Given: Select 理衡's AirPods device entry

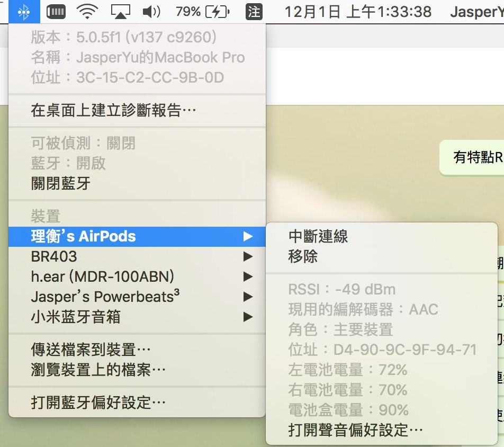Looking at the screenshot, I should (137, 236).
